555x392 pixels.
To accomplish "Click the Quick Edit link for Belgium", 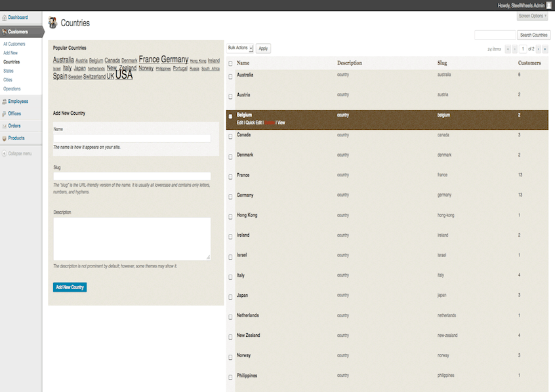I will click(254, 123).
